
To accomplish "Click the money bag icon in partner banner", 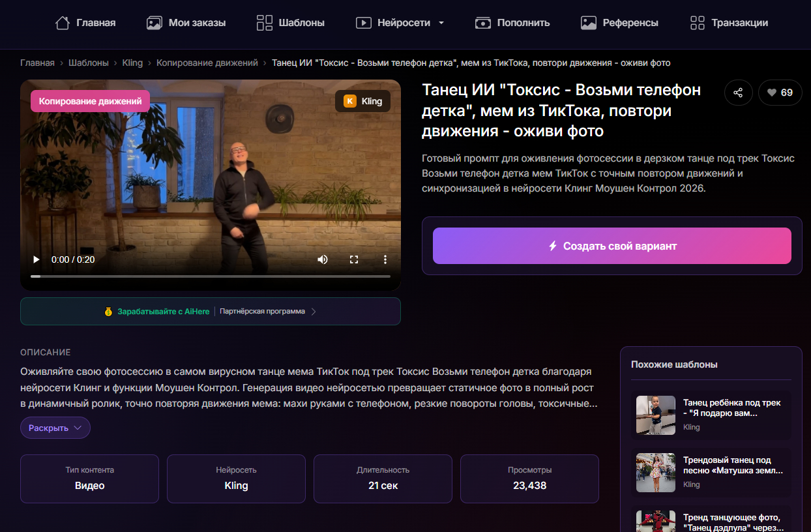I will 109,312.
